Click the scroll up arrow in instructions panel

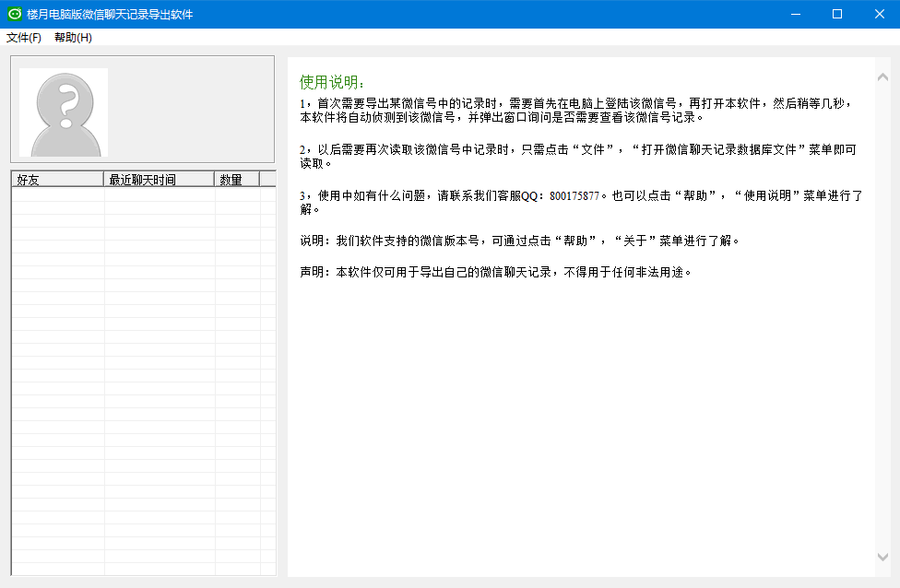pos(882,77)
